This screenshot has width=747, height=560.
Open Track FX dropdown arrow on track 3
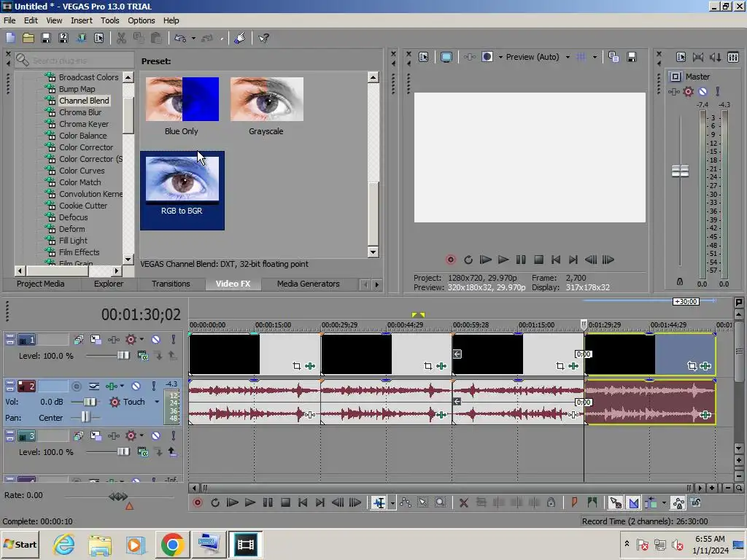point(142,436)
